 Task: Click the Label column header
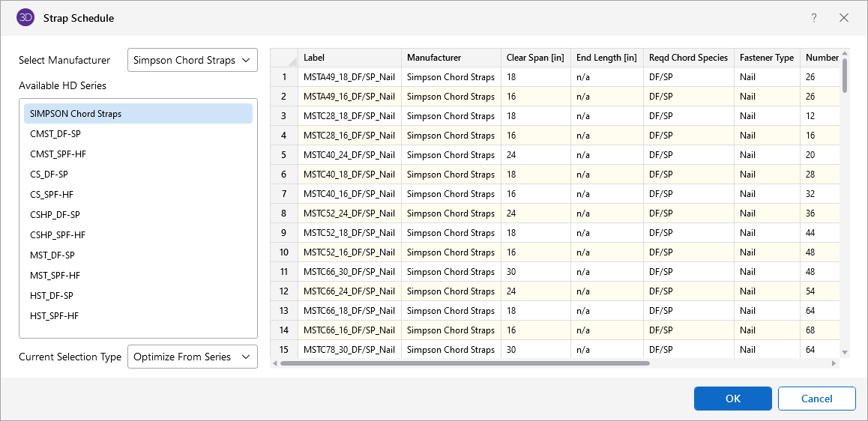(x=349, y=58)
